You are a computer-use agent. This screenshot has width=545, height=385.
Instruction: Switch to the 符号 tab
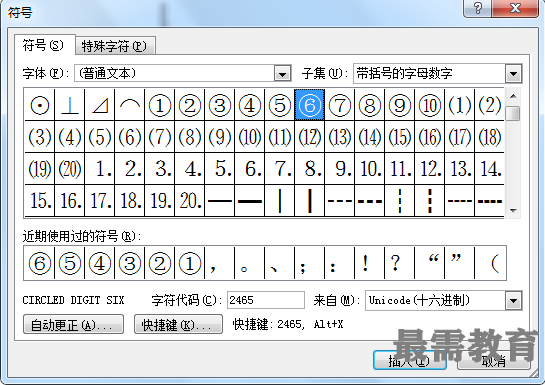click(x=44, y=45)
